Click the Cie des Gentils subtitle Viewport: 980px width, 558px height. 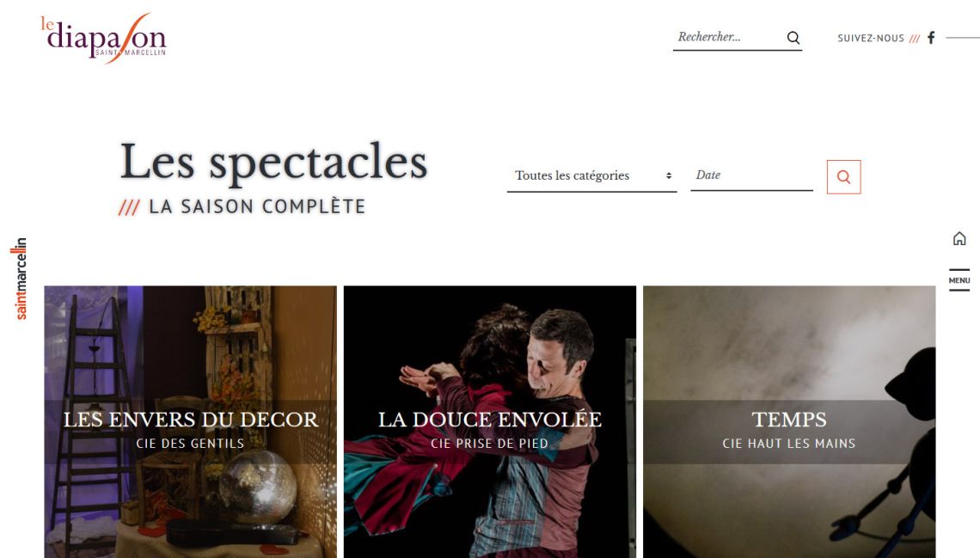[190, 444]
